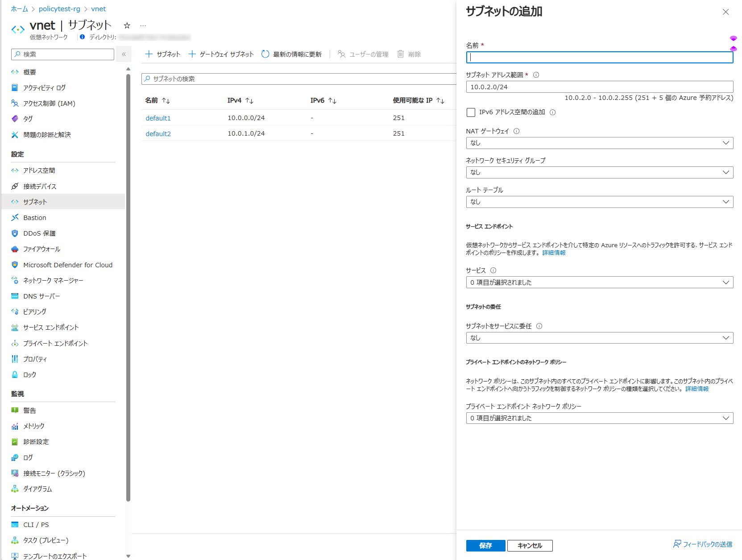This screenshot has height=560, width=742.
Task: Click the サブネットの検索 filter field
Action: pyautogui.click(x=299, y=79)
